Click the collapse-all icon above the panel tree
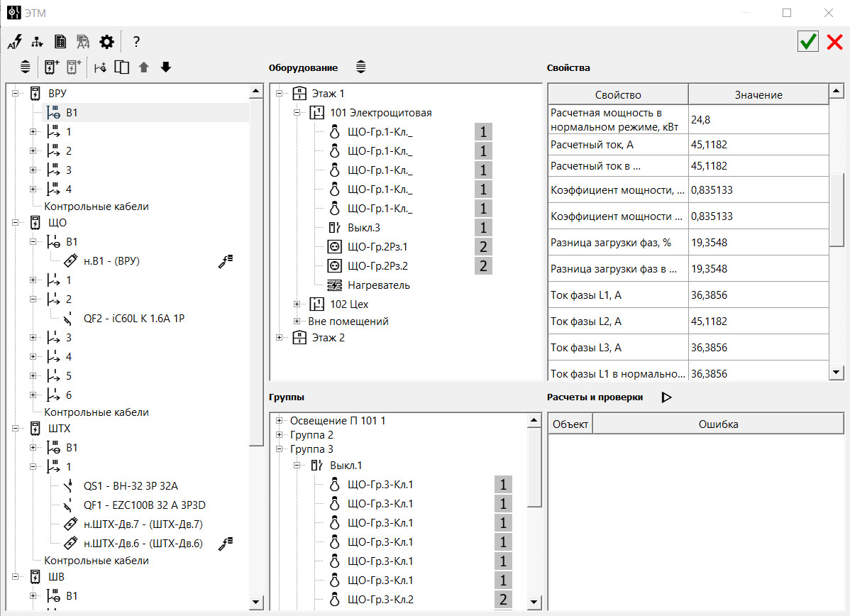 26,67
